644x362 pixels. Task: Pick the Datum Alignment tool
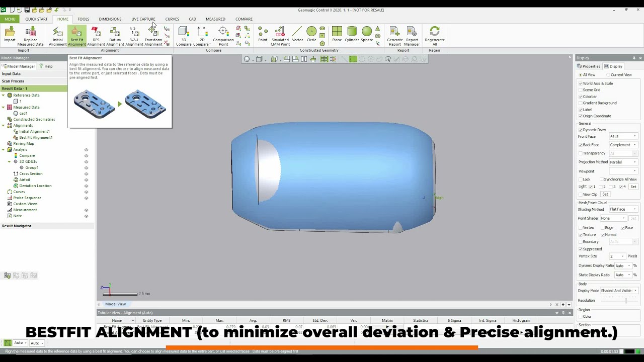[x=115, y=36]
